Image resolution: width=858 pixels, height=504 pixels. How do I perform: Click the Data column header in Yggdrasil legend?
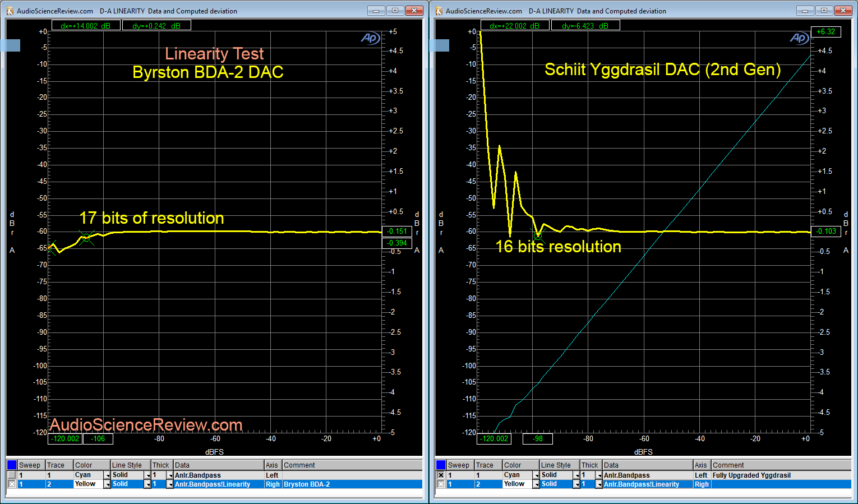648,465
